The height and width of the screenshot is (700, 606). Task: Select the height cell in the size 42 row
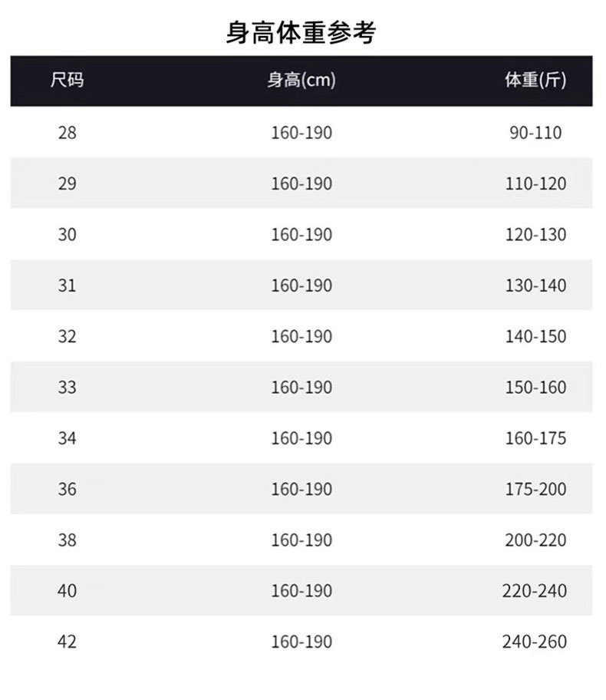click(301, 642)
